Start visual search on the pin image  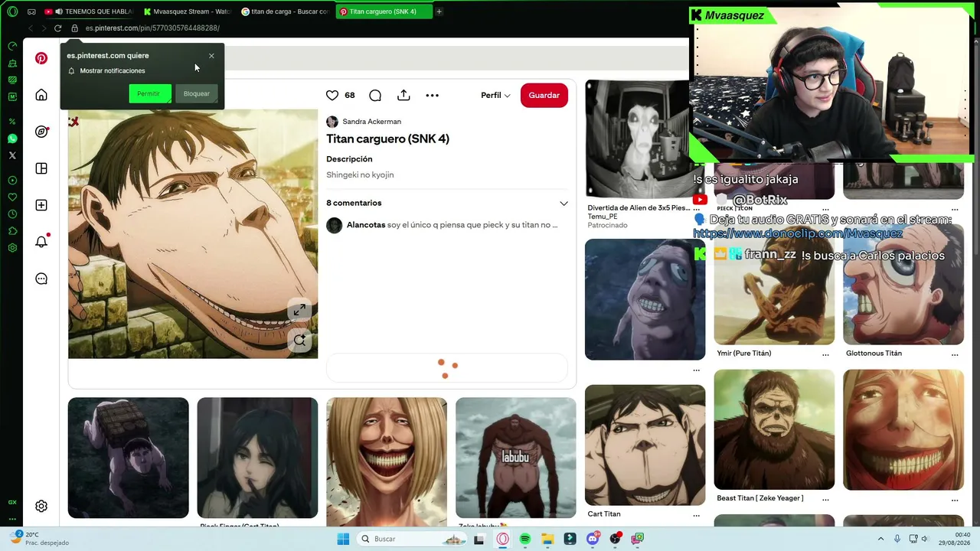[x=299, y=341]
